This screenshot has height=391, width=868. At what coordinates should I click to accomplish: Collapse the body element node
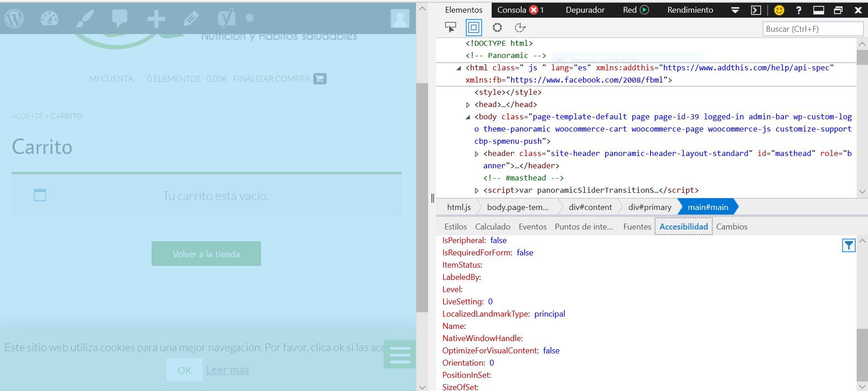pyautogui.click(x=468, y=117)
